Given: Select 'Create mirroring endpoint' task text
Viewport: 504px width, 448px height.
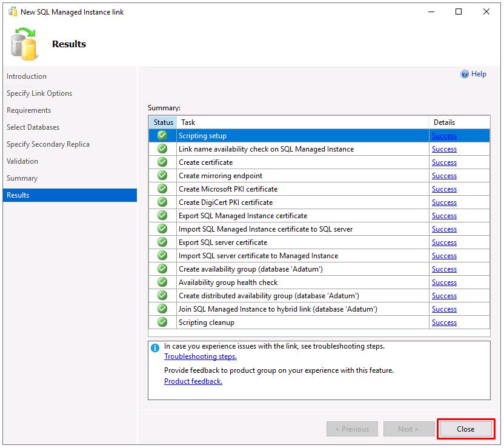Looking at the screenshot, I should coord(220,176).
